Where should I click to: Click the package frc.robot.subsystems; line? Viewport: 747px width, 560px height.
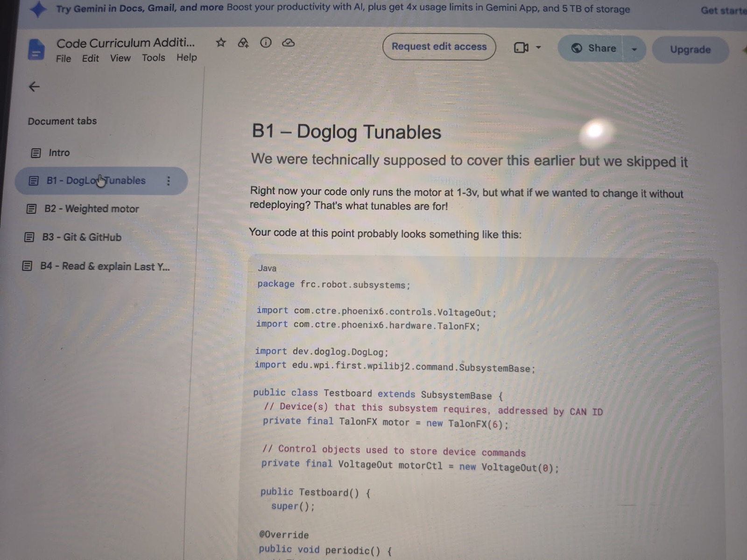pyautogui.click(x=334, y=285)
